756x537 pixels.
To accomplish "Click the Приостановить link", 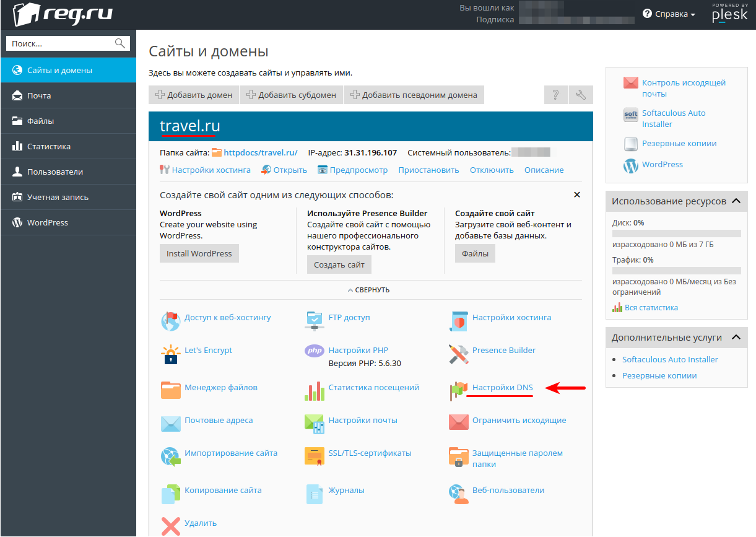I will click(428, 170).
